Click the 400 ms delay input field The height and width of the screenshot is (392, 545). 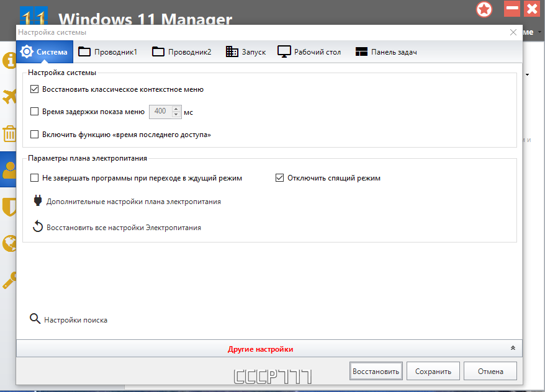161,112
